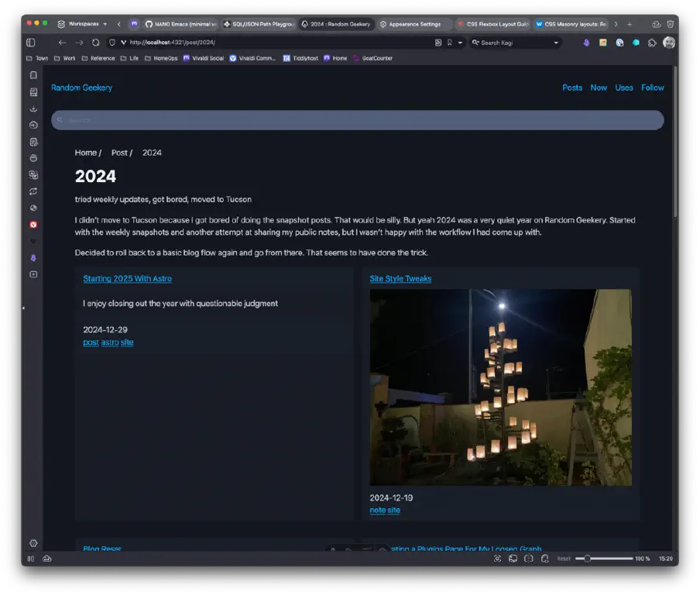Expand the address bar history dropdown
This screenshot has width=700, height=595.
(x=460, y=43)
